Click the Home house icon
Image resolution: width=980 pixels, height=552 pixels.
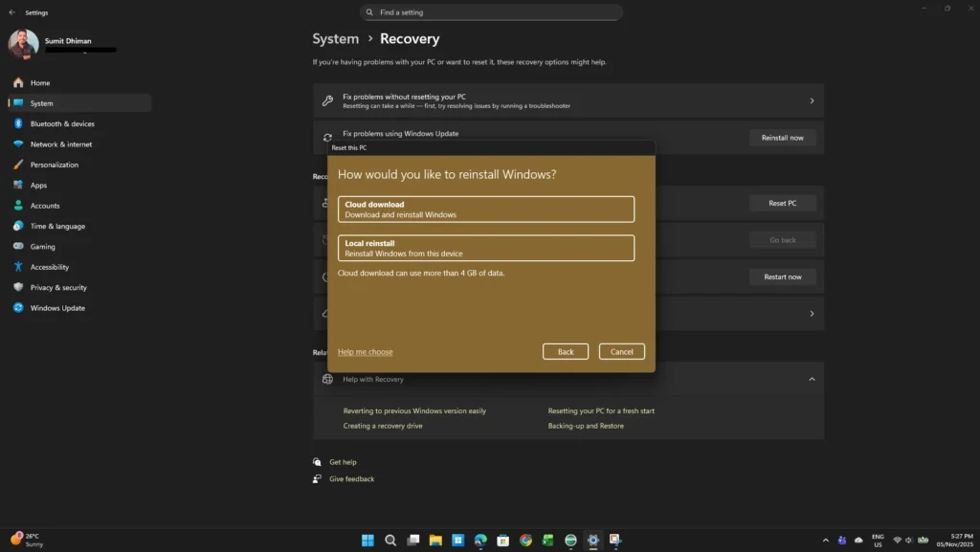point(18,82)
